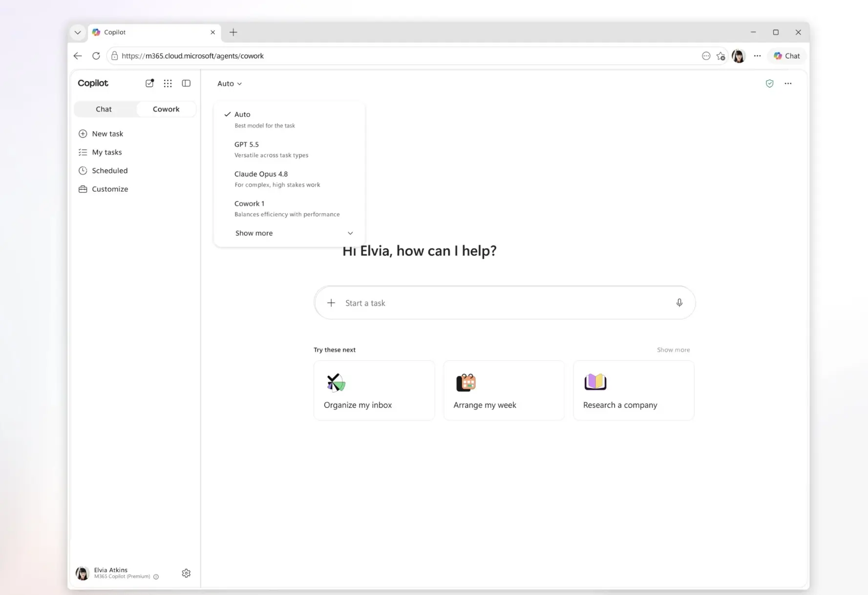
Task: Select the checked Auto model option
Action: point(289,119)
